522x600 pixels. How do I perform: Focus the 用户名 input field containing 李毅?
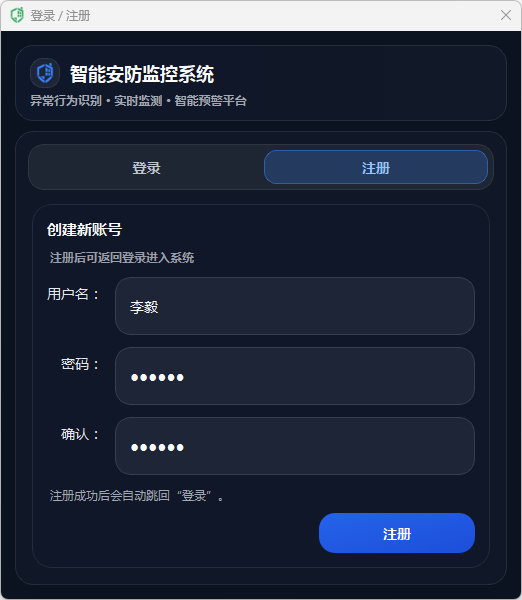tap(295, 306)
